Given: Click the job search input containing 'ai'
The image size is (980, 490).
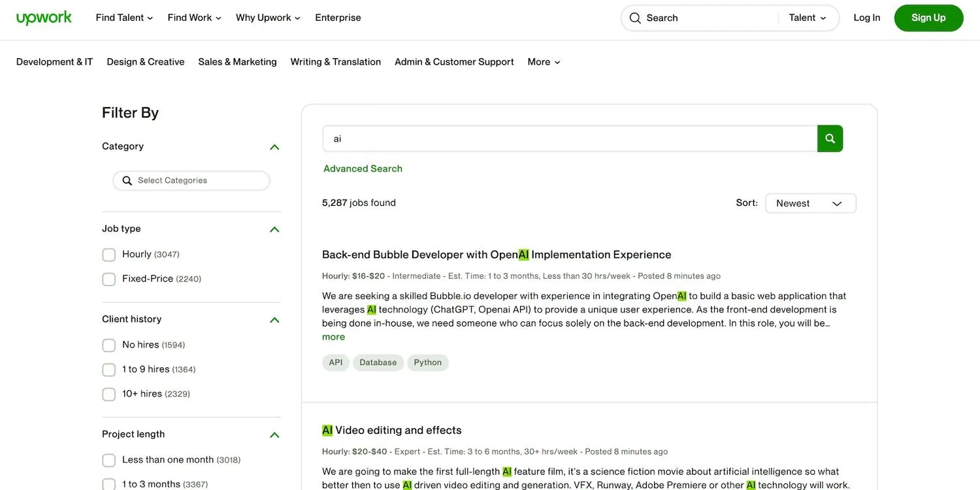Looking at the screenshot, I should pos(568,139).
